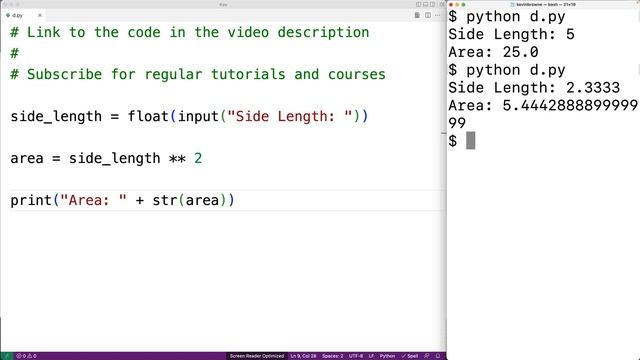This screenshot has width=640, height=360.
Task: Click the print("Area: " ...) code line
Action: (x=122, y=200)
